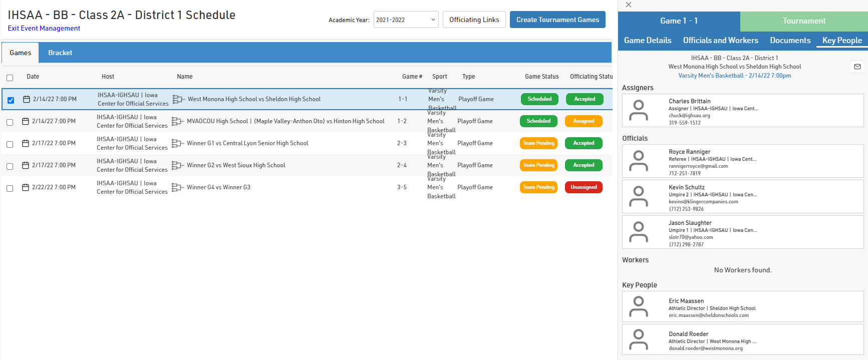The height and width of the screenshot is (360, 868).
Task: Toggle the select-all checkbox in table header
Action: coord(10,78)
